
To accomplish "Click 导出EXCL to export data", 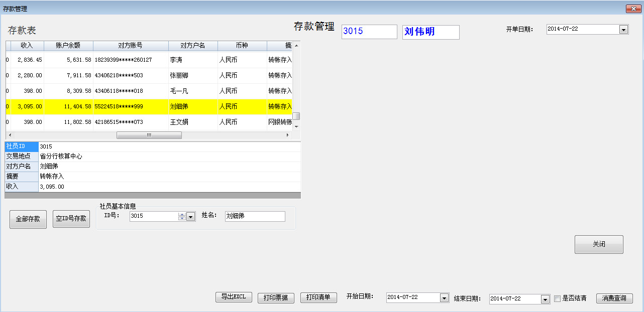I will coord(234,297).
